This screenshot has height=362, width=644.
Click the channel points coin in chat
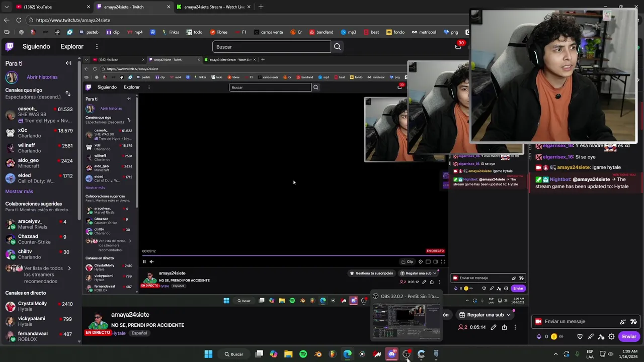554,337
